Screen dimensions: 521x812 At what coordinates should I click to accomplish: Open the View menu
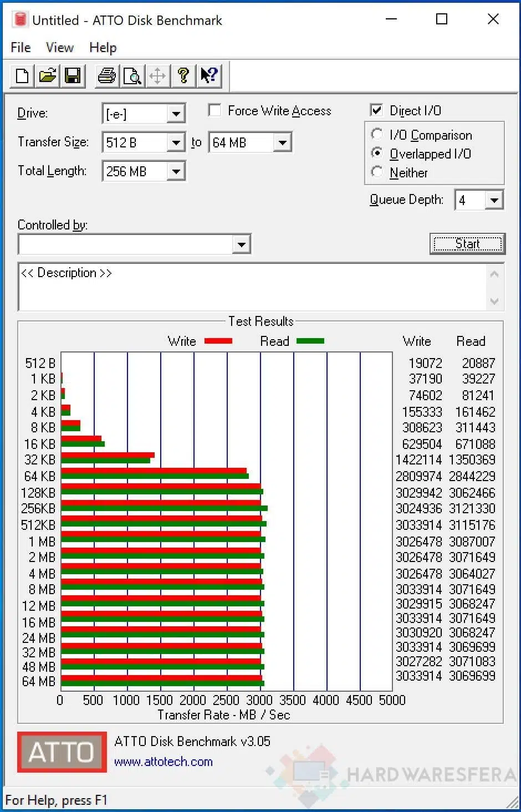pyautogui.click(x=59, y=48)
